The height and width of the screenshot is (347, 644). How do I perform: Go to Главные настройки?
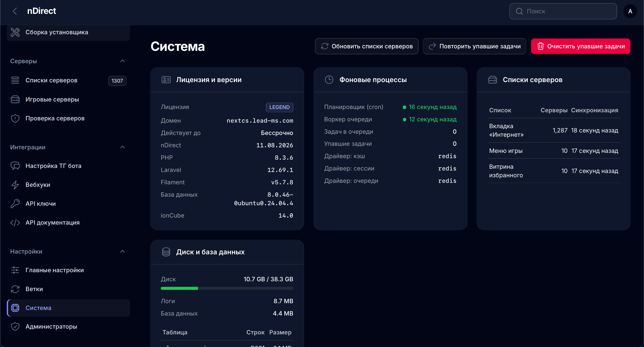(68, 270)
